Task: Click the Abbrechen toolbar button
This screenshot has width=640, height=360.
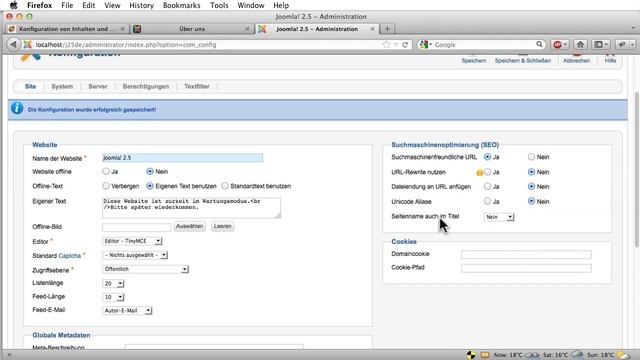Action: (x=576, y=59)
